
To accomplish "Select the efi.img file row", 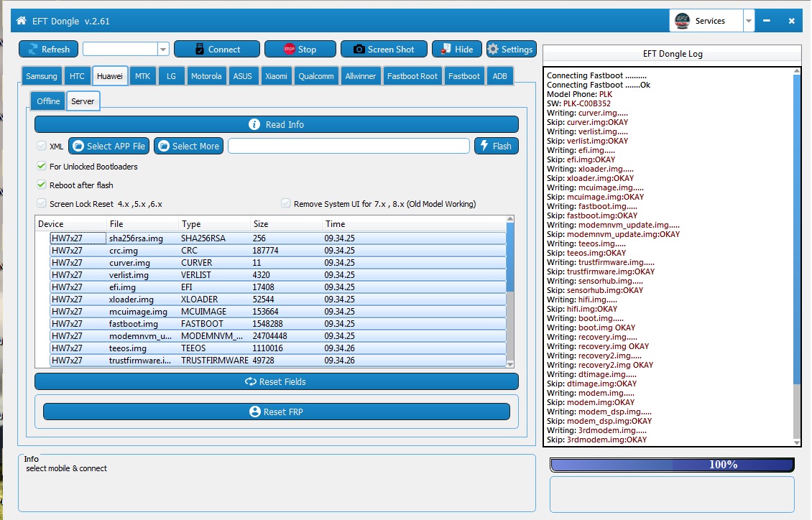I will click(277, 287).
